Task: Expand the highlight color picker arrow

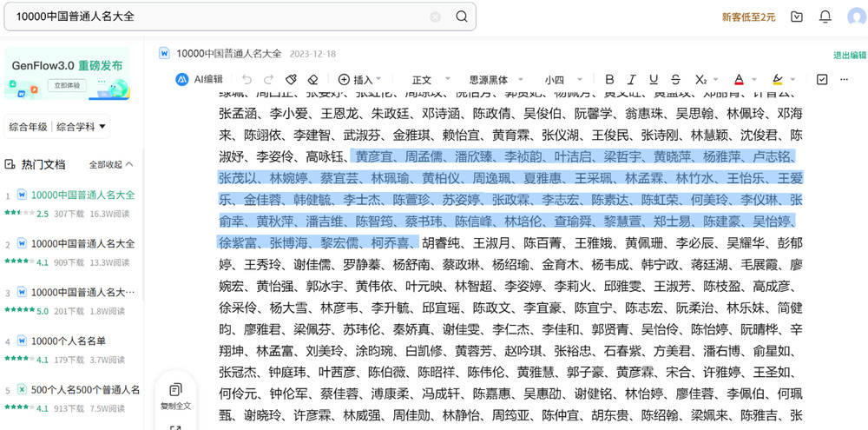Action: pos(792,79)
